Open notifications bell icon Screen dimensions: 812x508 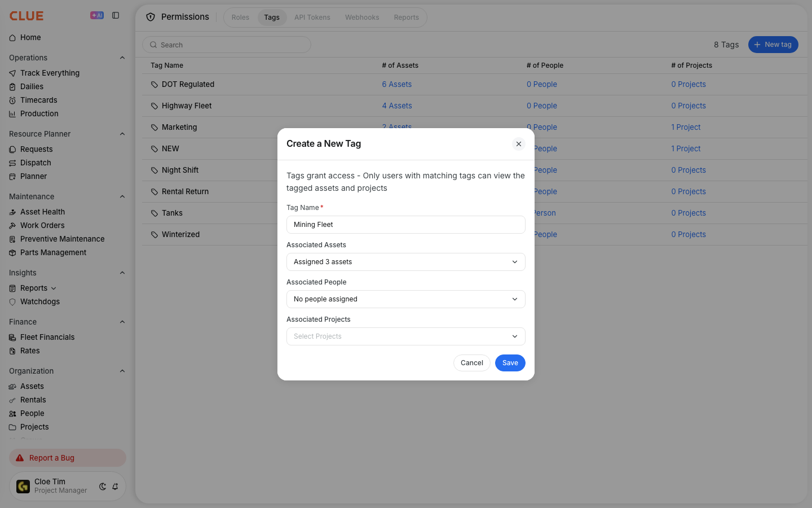(x=115, y=487)
